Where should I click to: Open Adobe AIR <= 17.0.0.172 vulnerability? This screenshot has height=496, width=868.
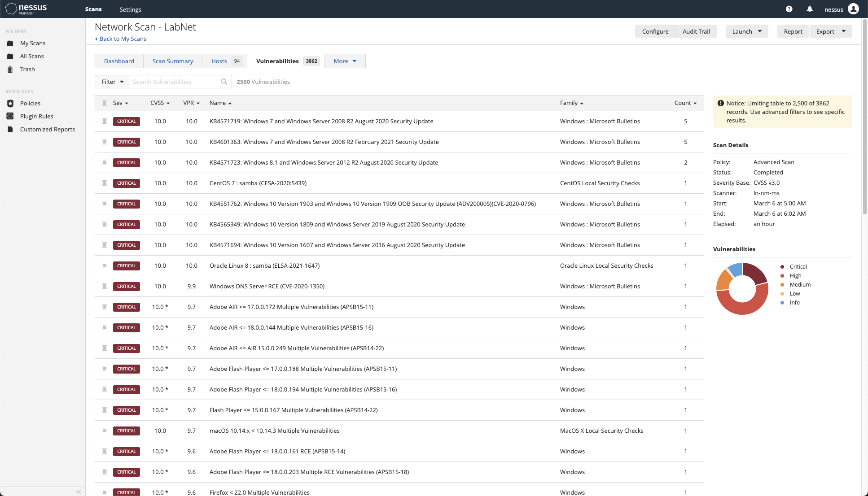pyautogui.click(x=291, y=307)
